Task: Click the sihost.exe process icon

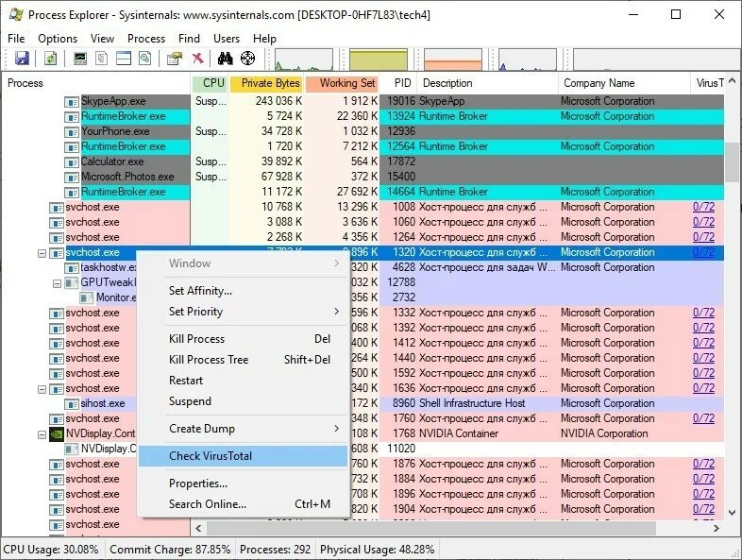Action: click(72, 404)
